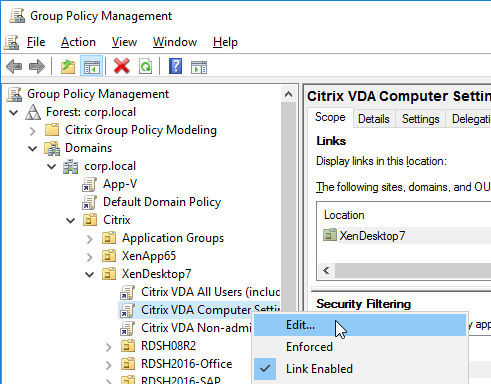Screen dimensions: 491x384
Task: Expand Citrix Group Policy Modeling node
Action: click(x=32, y=131)
